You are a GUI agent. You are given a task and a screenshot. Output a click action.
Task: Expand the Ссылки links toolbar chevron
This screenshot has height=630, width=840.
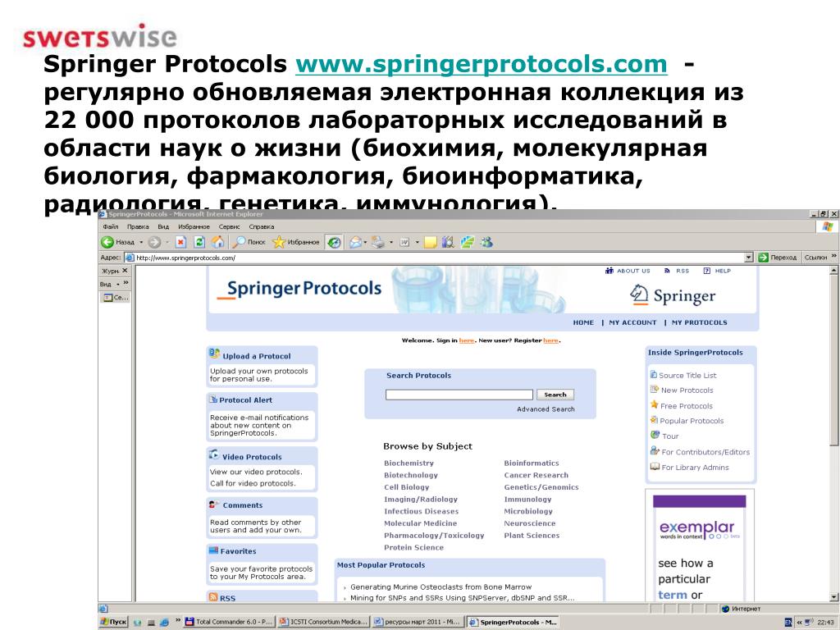click(x=834, y=257)
